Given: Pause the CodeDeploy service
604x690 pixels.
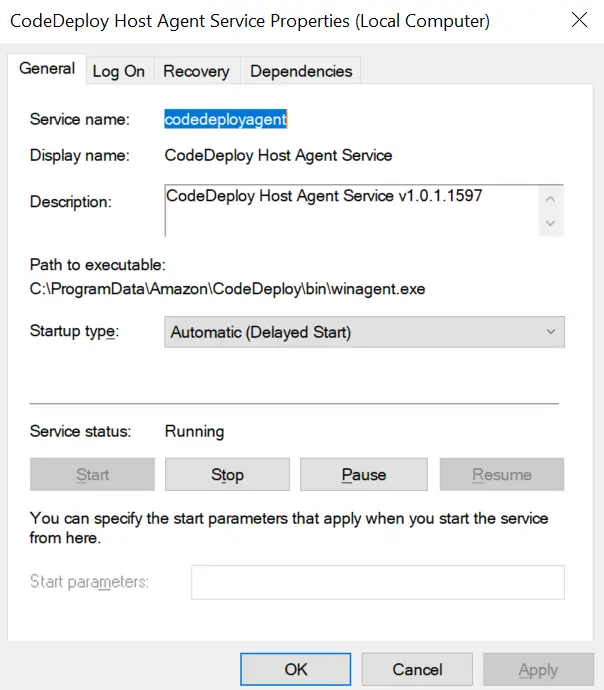Looking at the screenshot, I should [364, 474].
